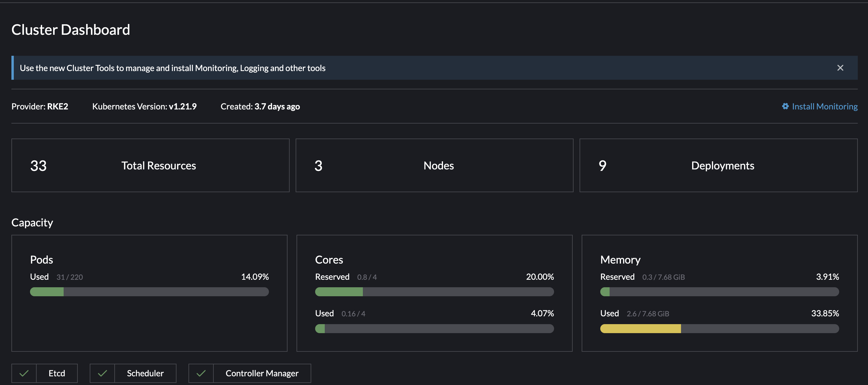Select the Nodes count showing 3
Image resolution: width=868 pixels, height=385 pixels.
tap(318, 165)
